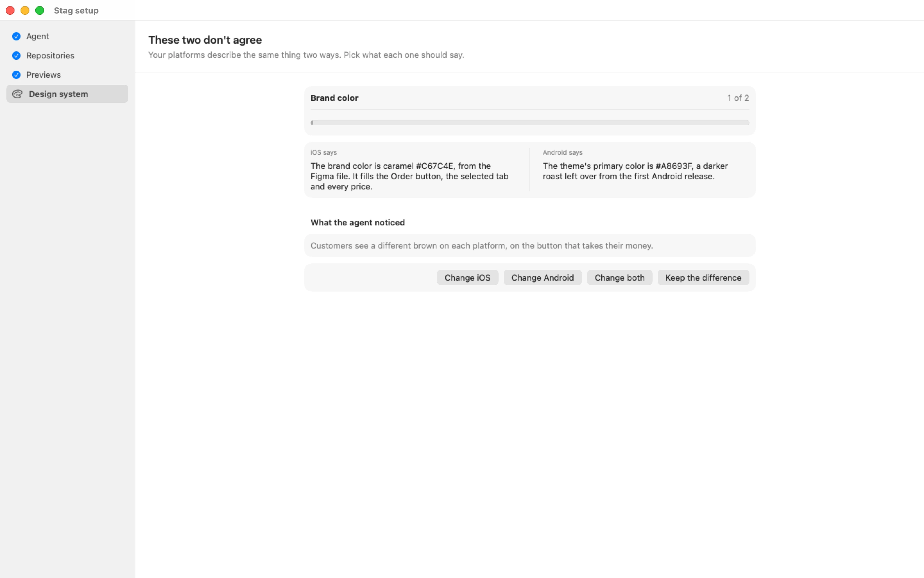The image size is (924, 578).
Task: Click the 'iOS says' label
Action: [323, 153]
